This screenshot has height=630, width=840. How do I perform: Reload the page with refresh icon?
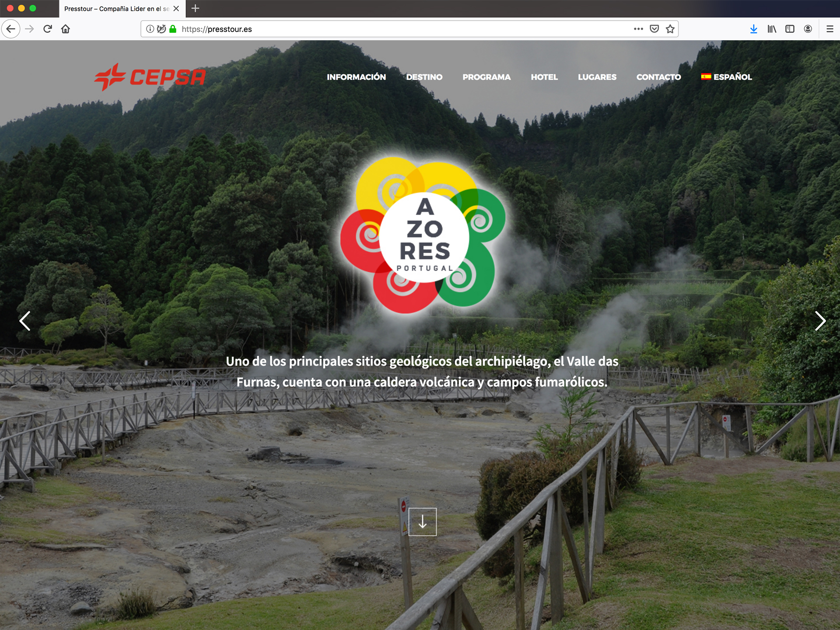point(48,29)
